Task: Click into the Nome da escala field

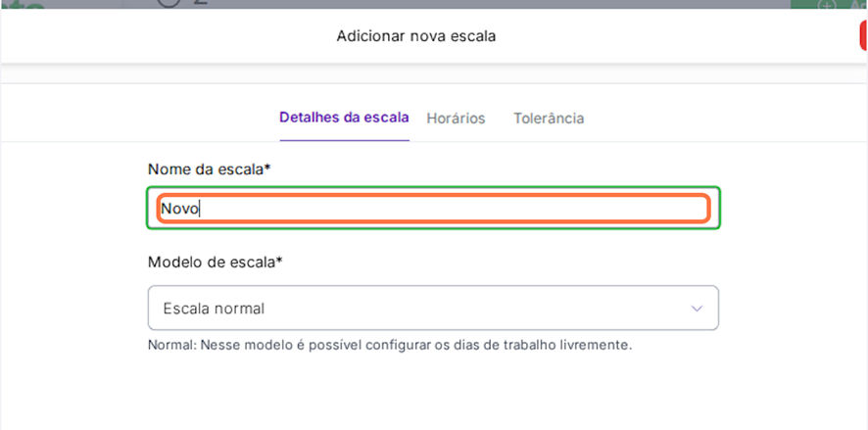Action: [433, 209]
